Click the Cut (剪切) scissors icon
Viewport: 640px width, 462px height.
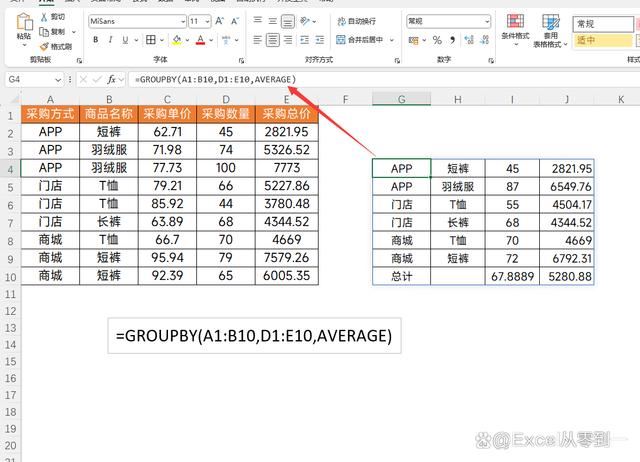(44, 17)
